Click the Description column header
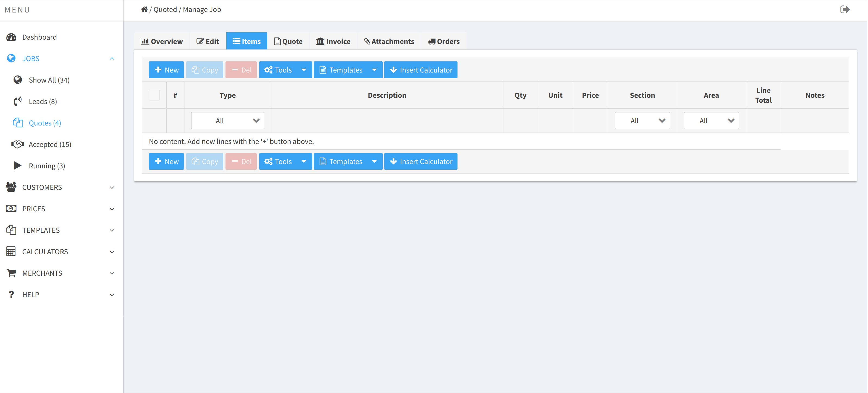Image resolution: width=868 pixels, height=393 pixels. [x=387, y=95]
